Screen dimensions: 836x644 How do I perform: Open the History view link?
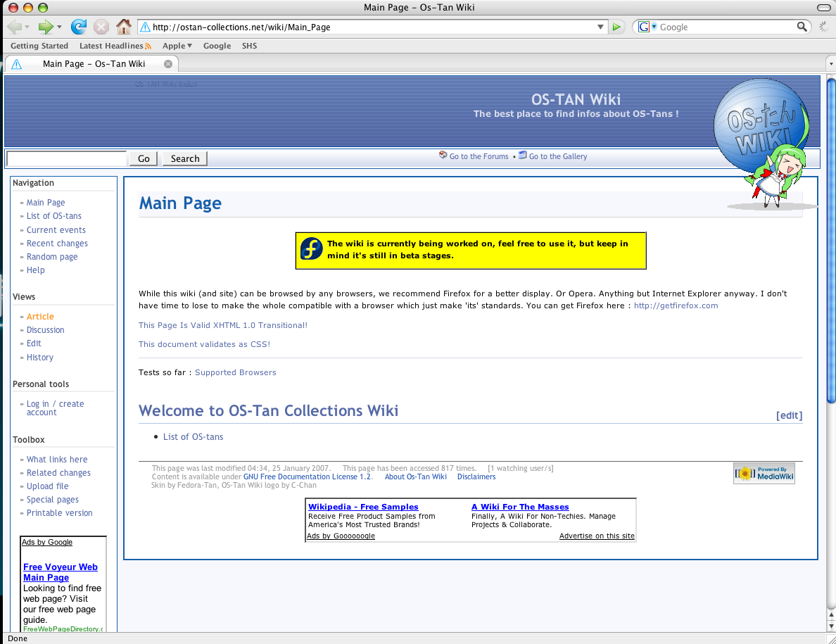(40, 357)
